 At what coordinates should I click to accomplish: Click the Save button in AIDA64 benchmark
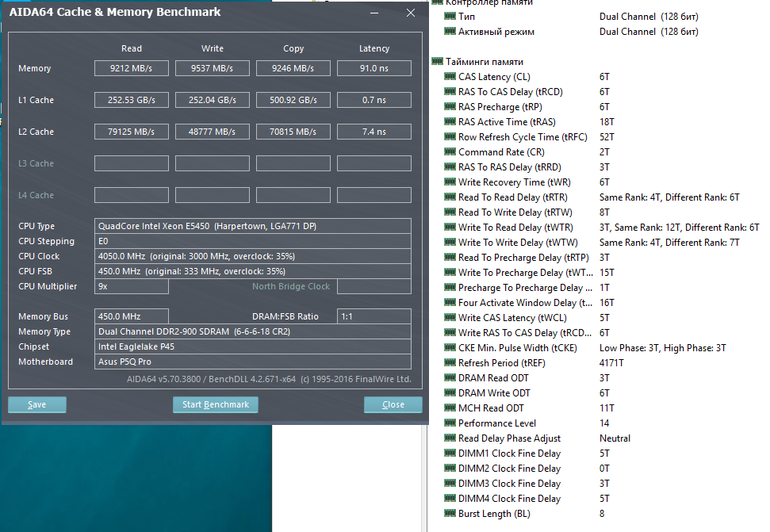36,404
